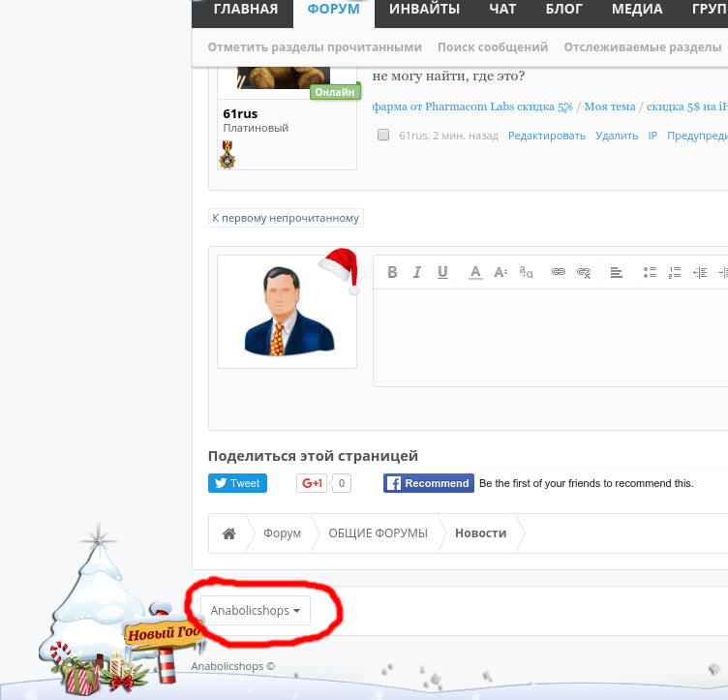Toggle italic formatting in reply editor
The height and width of the screenshot is (700, 728).
pos(417,272)
